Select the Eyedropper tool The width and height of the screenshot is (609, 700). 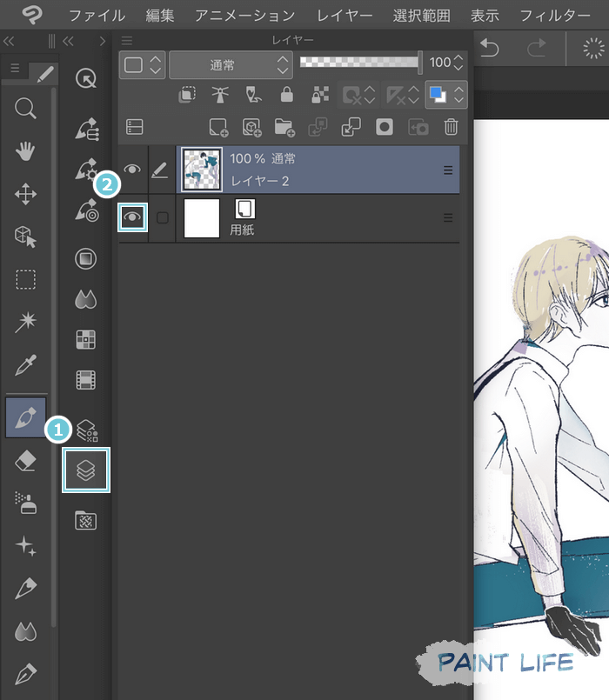click(x=25, y=364)
